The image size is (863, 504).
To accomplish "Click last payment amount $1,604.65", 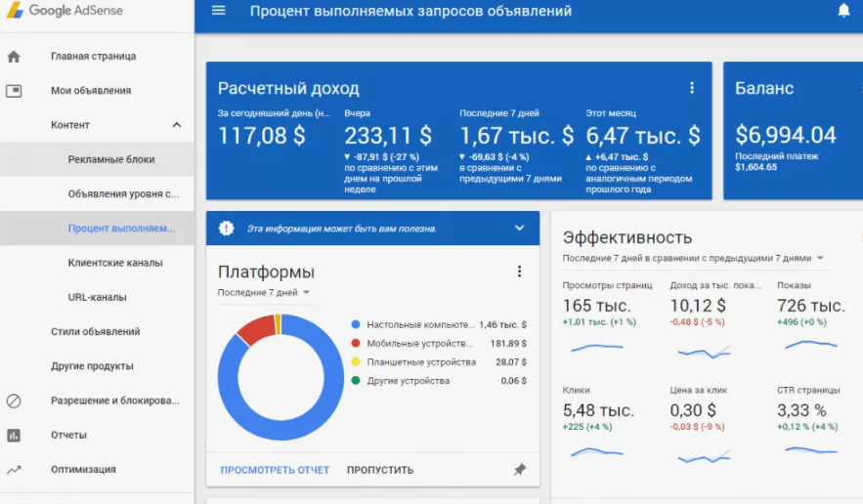I will (x=755, y=167).
